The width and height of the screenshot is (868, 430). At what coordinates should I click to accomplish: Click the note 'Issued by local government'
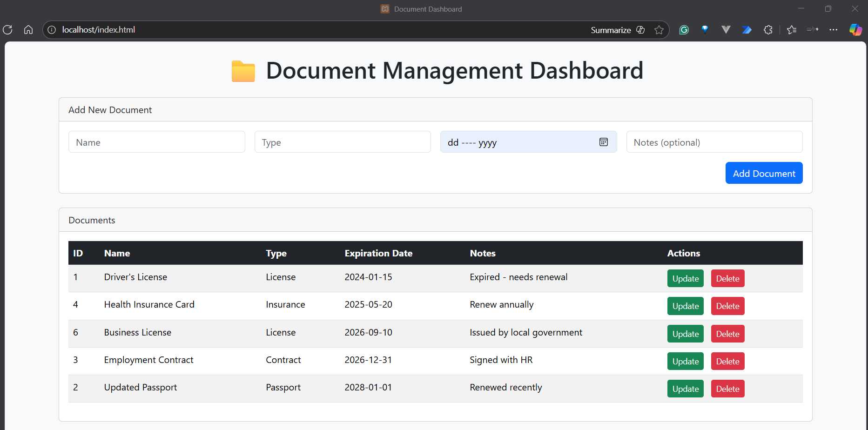click(x=526, y=332)
